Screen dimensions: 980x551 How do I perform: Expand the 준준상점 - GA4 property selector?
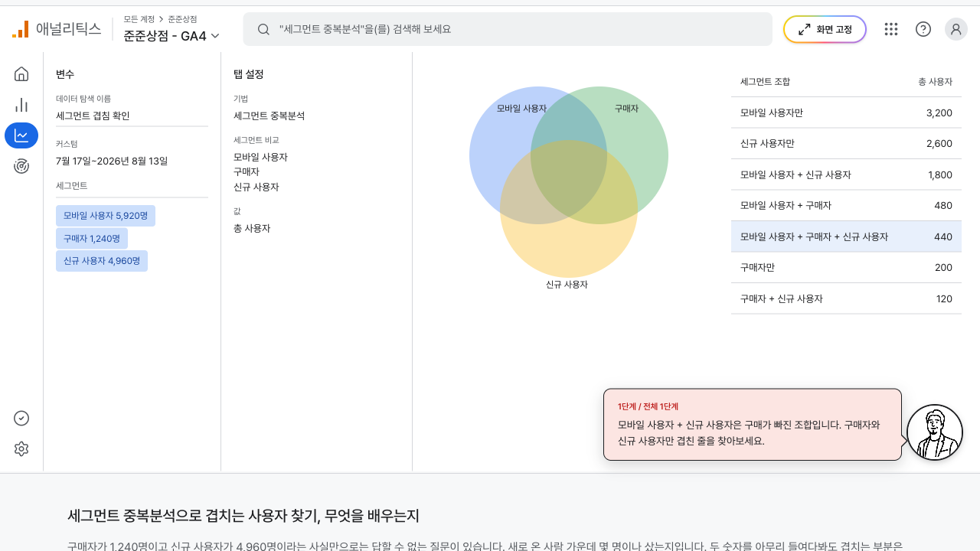pos(171,35)
